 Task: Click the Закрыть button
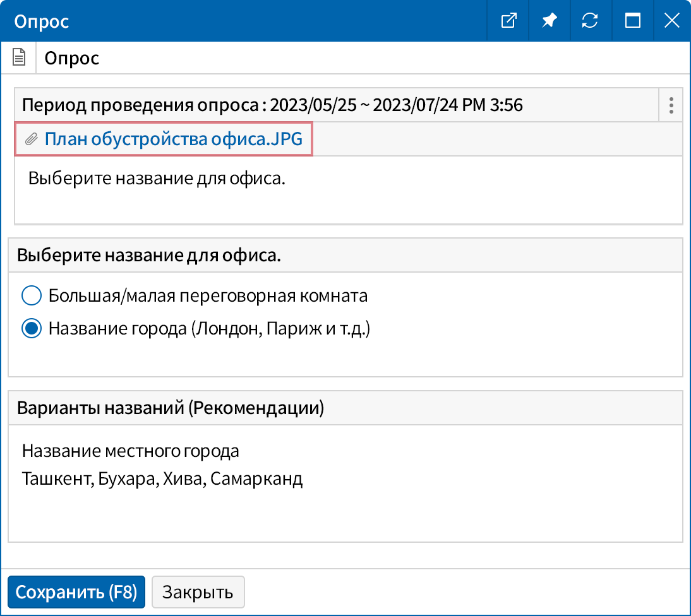[x=198, y=591]
